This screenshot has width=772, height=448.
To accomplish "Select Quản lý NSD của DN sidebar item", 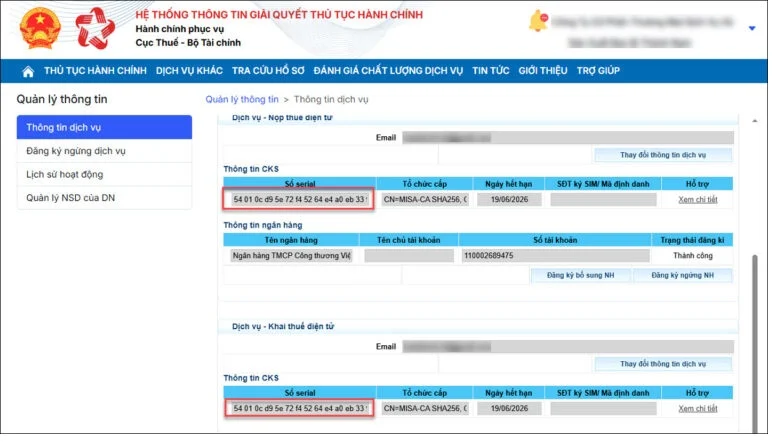I will (x=104, y=197).
